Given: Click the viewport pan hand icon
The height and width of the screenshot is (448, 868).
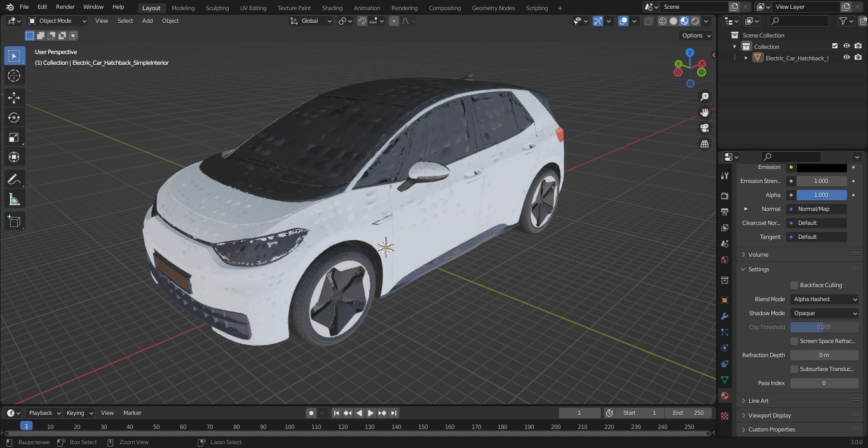Looking at the screenshot, I should coord(704,112).
